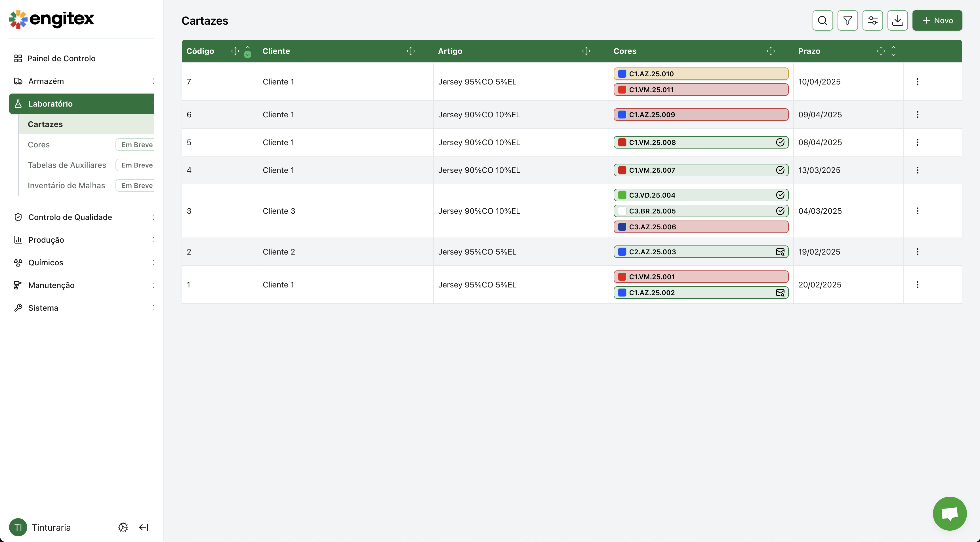The height and width of the screenshot is (542, 980).
Task: Click the theme settings icon beside Tinturaria
Action: (123, 527)
